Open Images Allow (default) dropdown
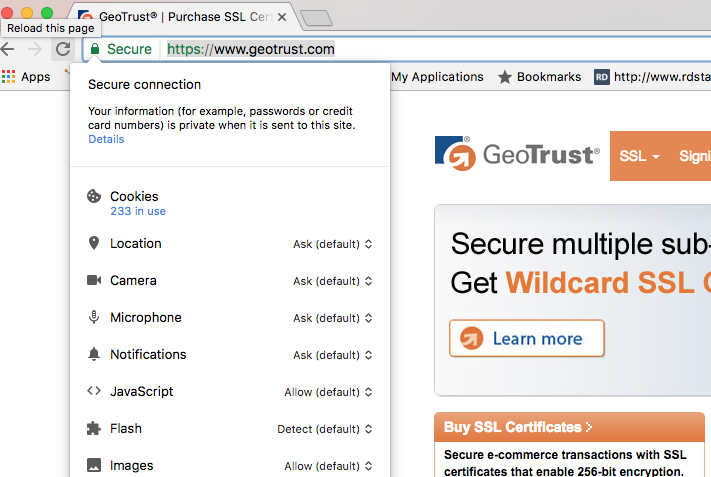This screenshot has width=711, height=477. click(328, 466)
